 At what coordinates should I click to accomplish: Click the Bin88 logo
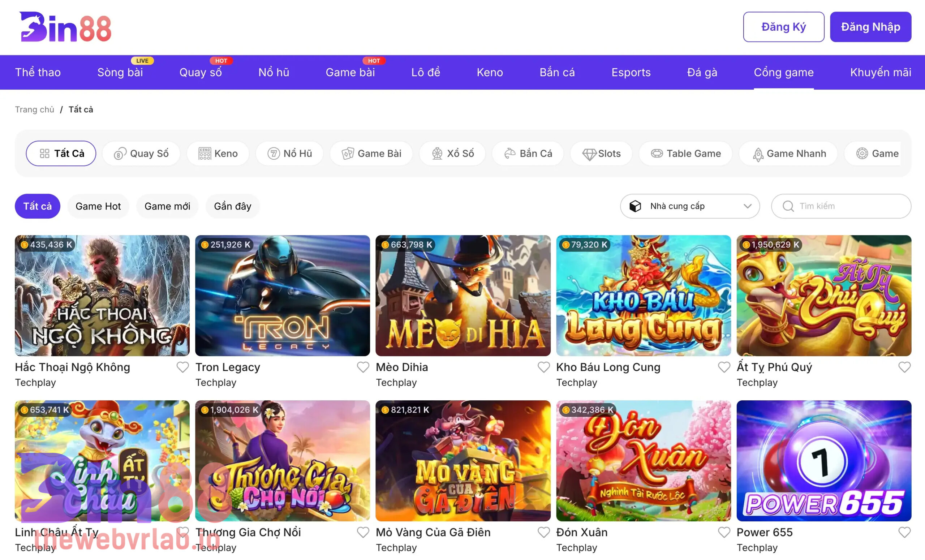pos(66,27)
